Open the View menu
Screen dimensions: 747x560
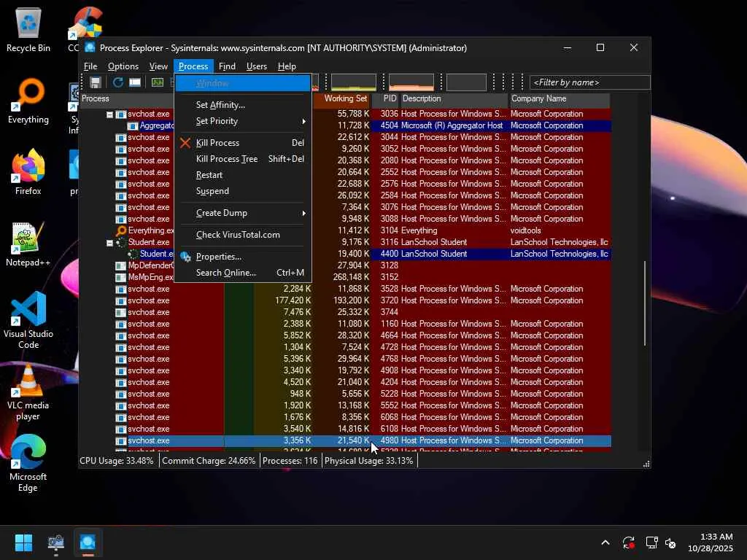click(158, 66)
